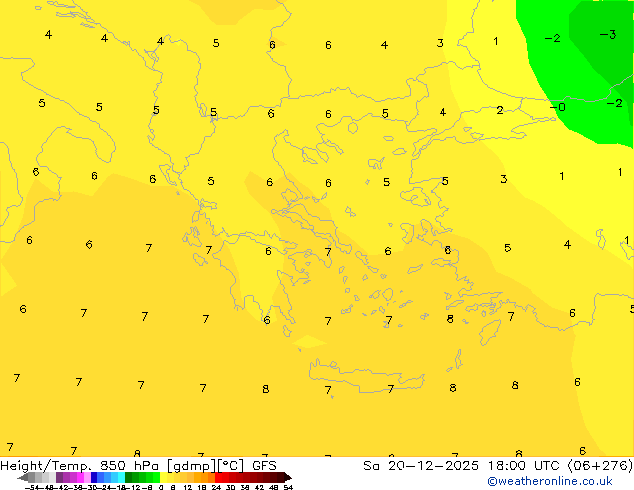634x490 pixels.
Task: Click the Sa 20-12-2025 18:00 UTC timestamp
Action: point(498,466)
